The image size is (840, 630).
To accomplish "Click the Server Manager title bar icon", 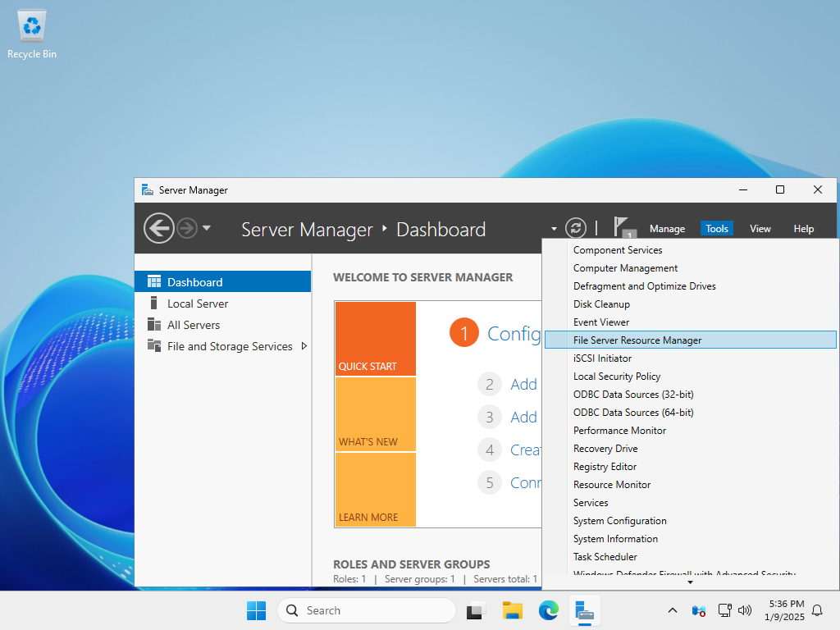I will [148, 189].
